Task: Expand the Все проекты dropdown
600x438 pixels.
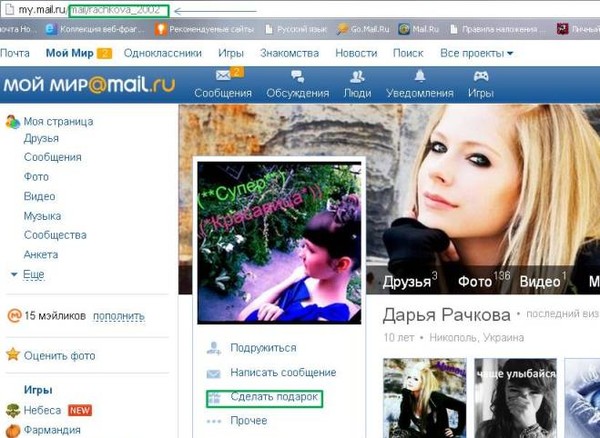Action: (x=476, y=53)
